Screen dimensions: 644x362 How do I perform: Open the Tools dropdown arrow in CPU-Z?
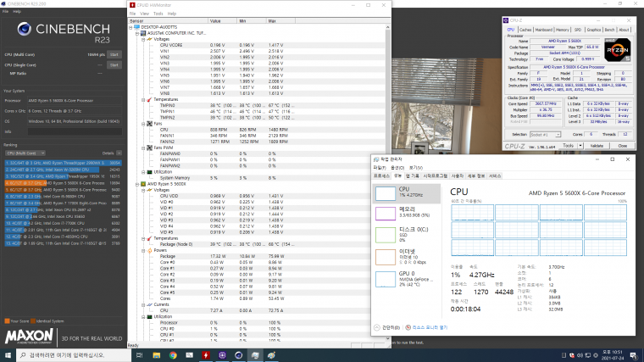tap(580, 146)
